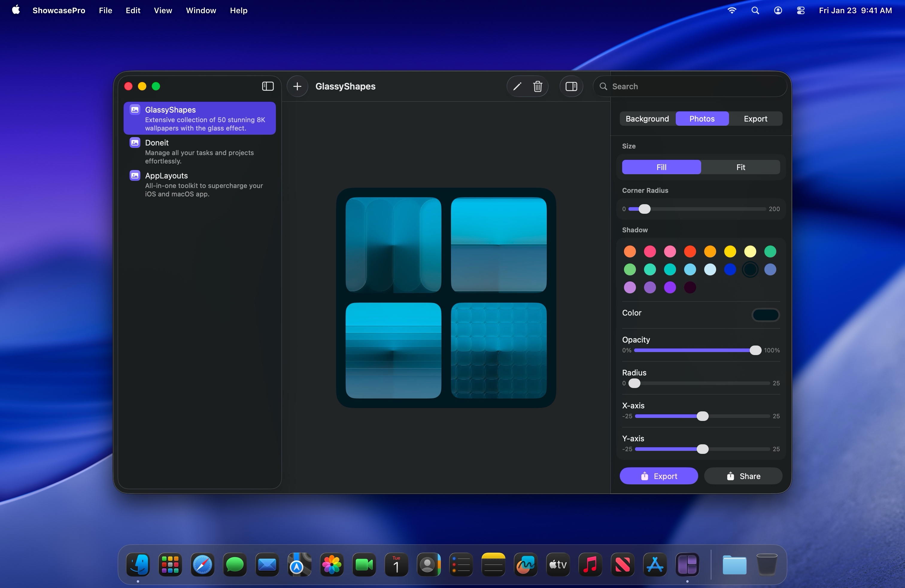Toggle the right inspector panel icon
Image resolution: width=905 pixels, height=588 pixels.
tap(571, 86)
